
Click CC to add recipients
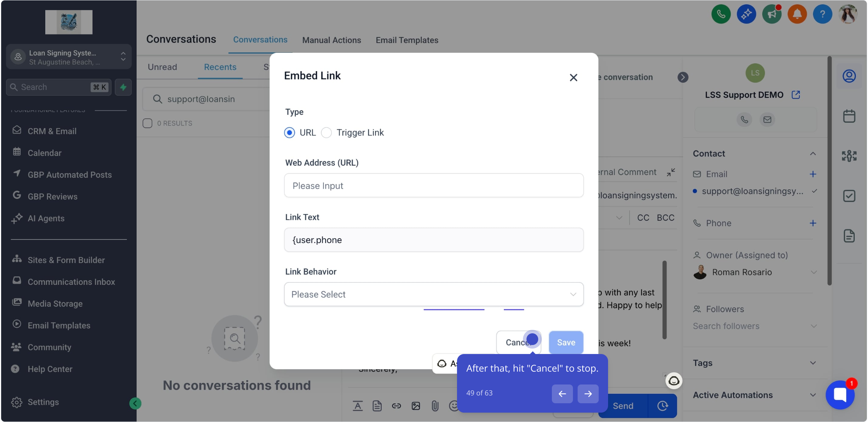tap(643, 218)
